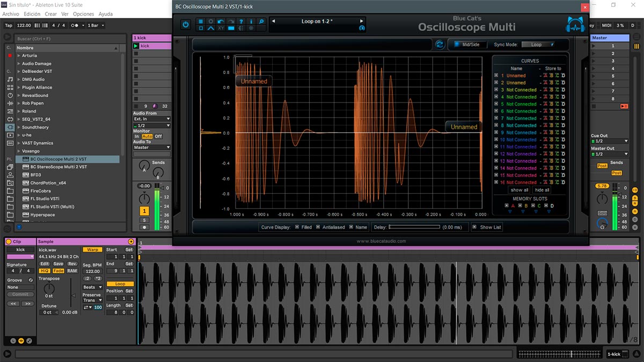Open the Ver menu
Screen dimensions: 644x362
pos(65,14)
